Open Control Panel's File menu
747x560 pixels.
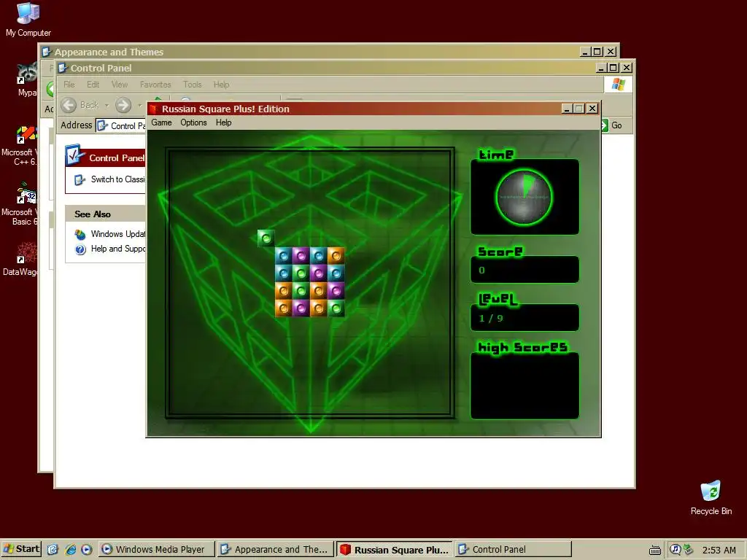tap(69, 85)
